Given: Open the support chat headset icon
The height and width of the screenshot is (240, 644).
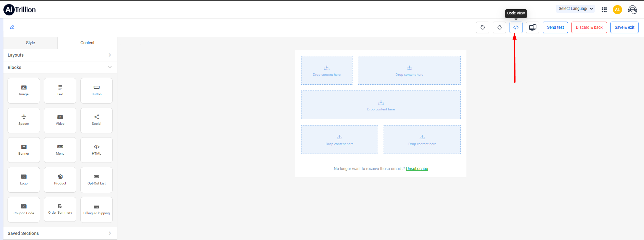Looking at the screenshot, I should coord(632,10).
